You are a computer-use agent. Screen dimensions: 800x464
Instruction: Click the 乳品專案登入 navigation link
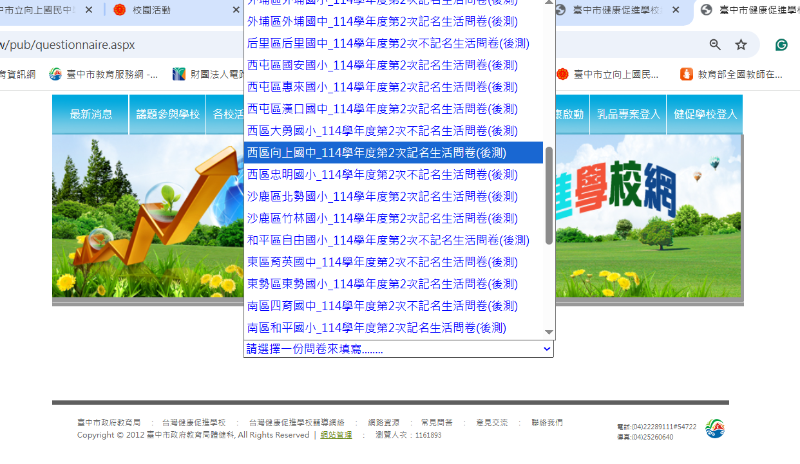628,115
